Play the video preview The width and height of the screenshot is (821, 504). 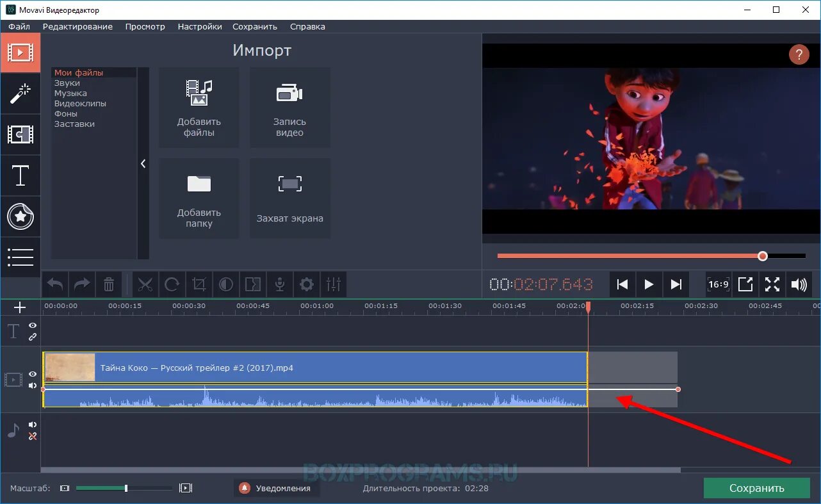click(x=649, y=284)
